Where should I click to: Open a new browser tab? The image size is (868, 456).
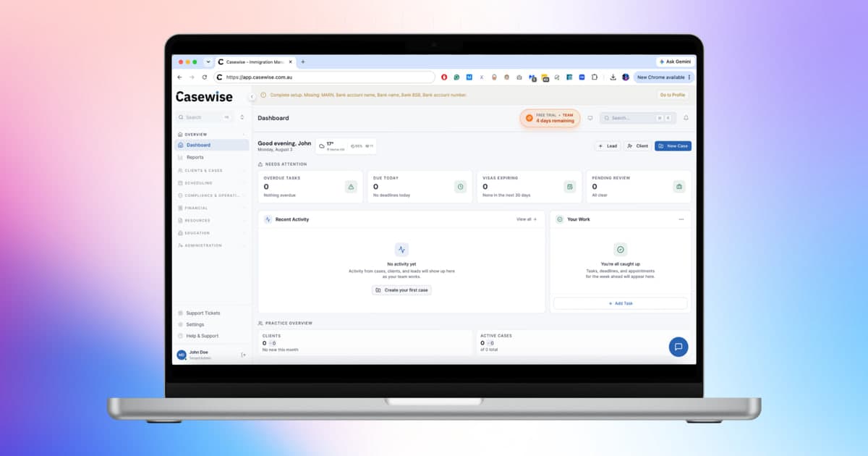pyautogui.click(x=303, y=62)
